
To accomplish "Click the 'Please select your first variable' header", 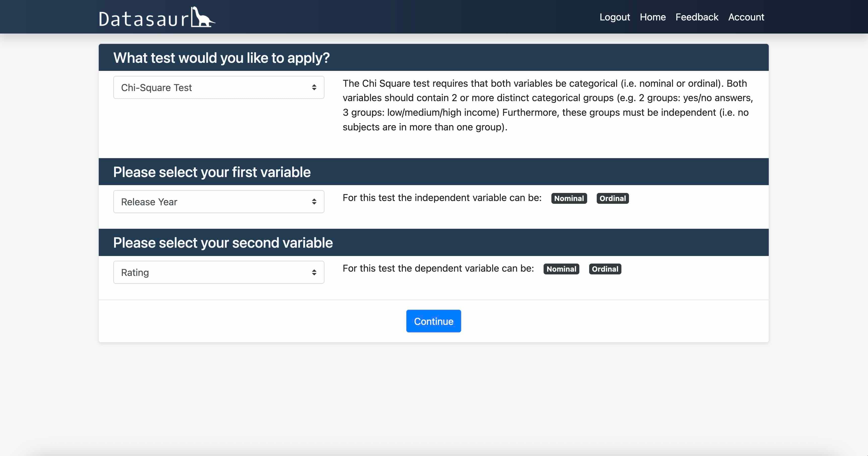I will click(212, 172).
